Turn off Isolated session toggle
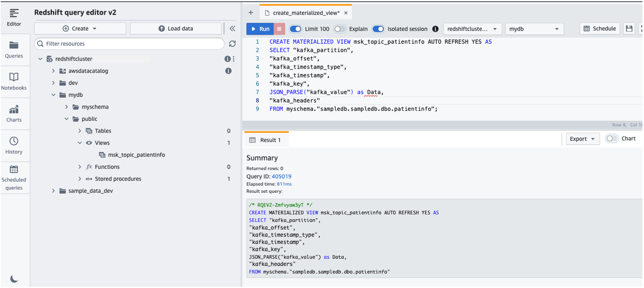This screenshot has width=644, height=288. 378,29
